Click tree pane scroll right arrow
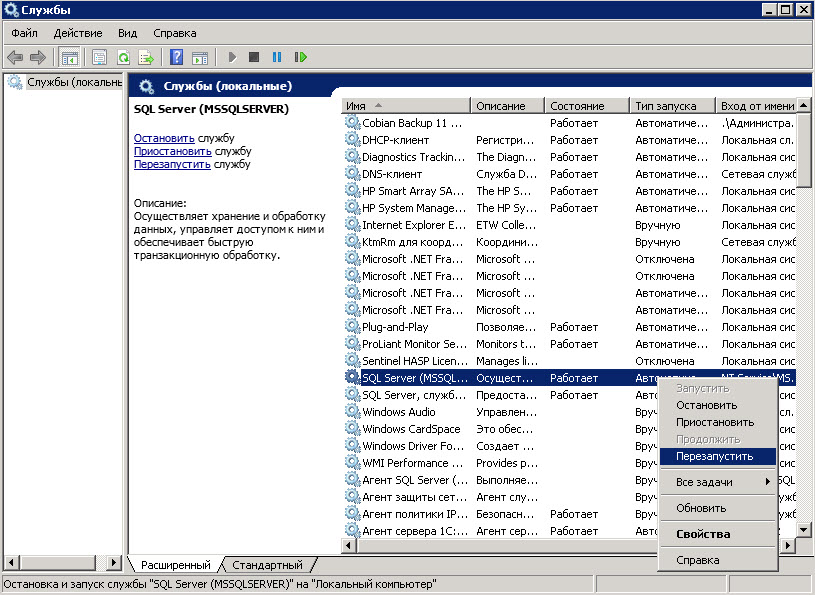This screenshot has width=815, height=595. [x=114, y=562]
